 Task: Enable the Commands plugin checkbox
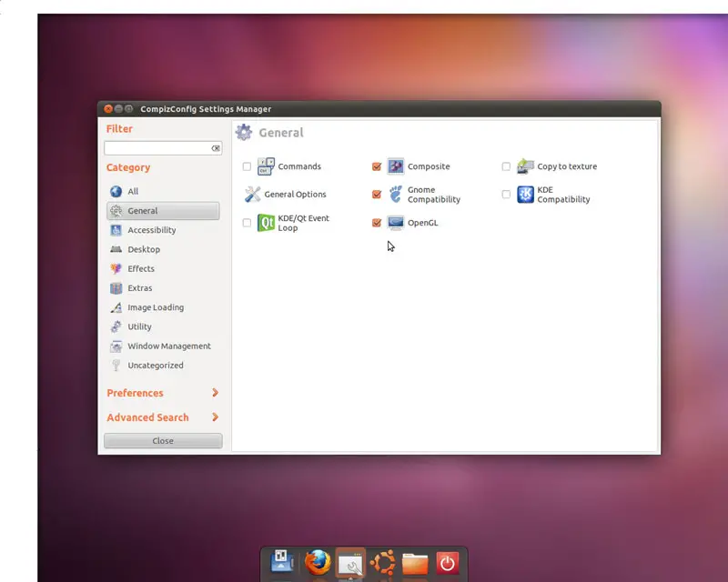point(247,166)
